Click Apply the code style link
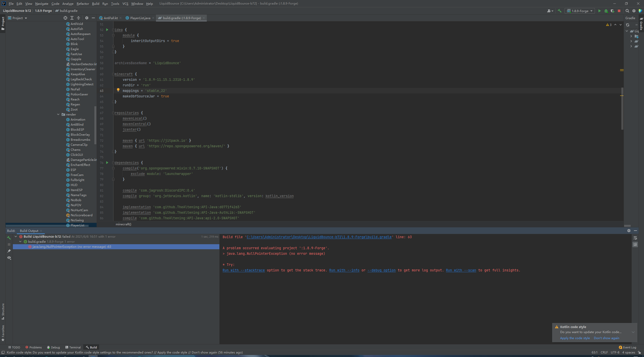Screen dimensions: 644x357 (x=575, y=338)
